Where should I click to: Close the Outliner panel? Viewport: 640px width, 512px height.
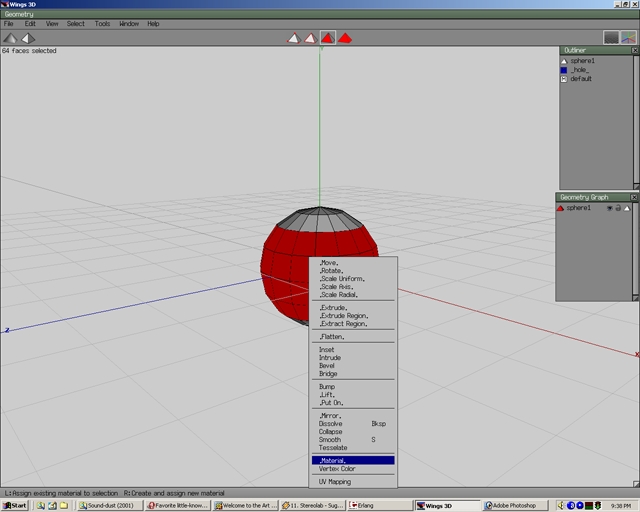(x=635, y=50)
